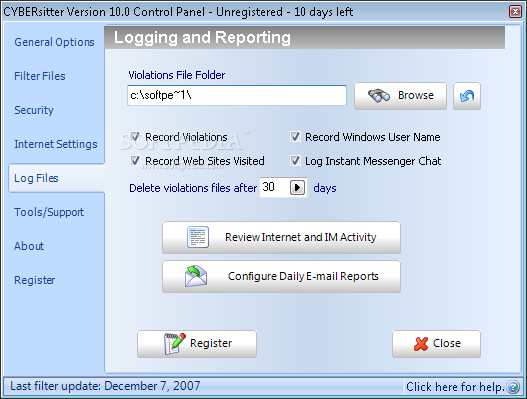The height and width of the screenshot is (399, 527).
Task: Open the General Options section
Action: [54, 42]
